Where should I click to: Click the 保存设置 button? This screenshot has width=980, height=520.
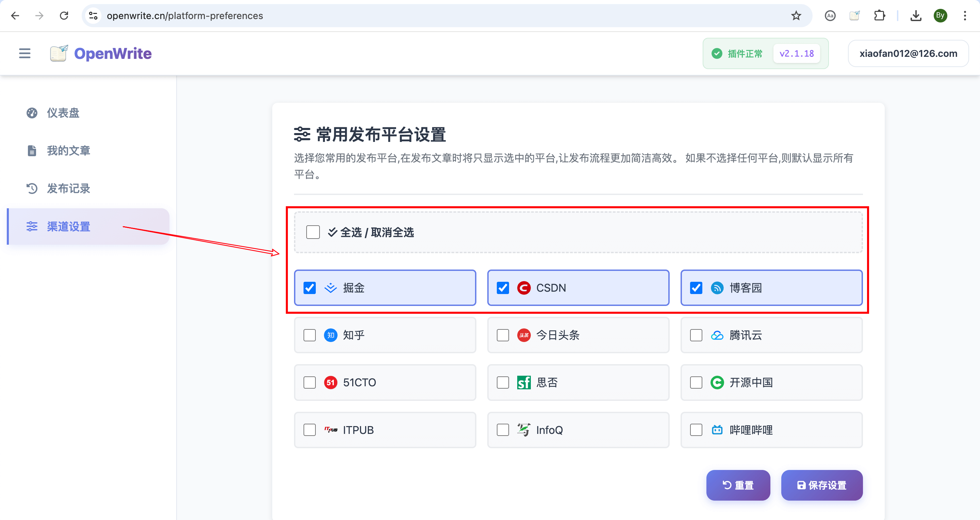coord(822,485)
